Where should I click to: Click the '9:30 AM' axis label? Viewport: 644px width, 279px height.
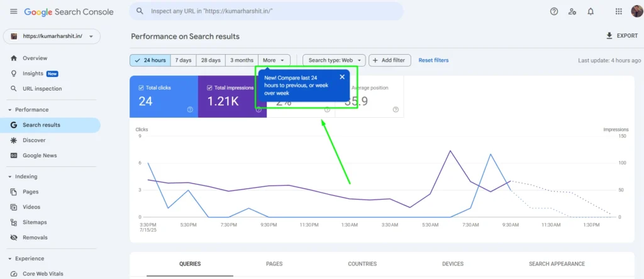(x=511, y=225)
